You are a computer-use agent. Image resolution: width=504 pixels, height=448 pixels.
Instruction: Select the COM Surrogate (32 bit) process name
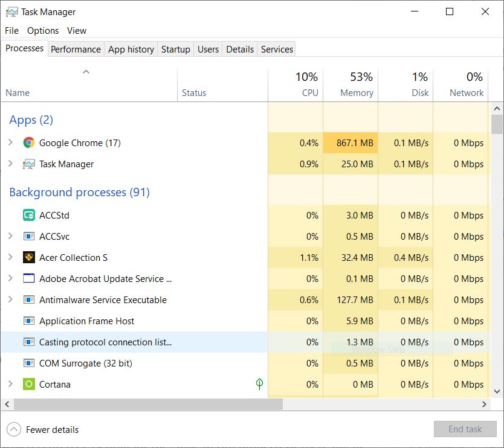pyautogui.click(x=85, y=363)
